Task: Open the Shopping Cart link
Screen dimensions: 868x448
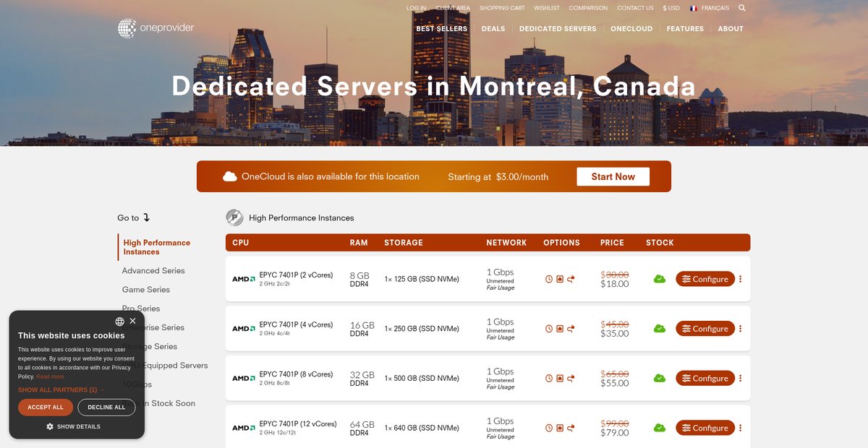Action: click(502, 8)
